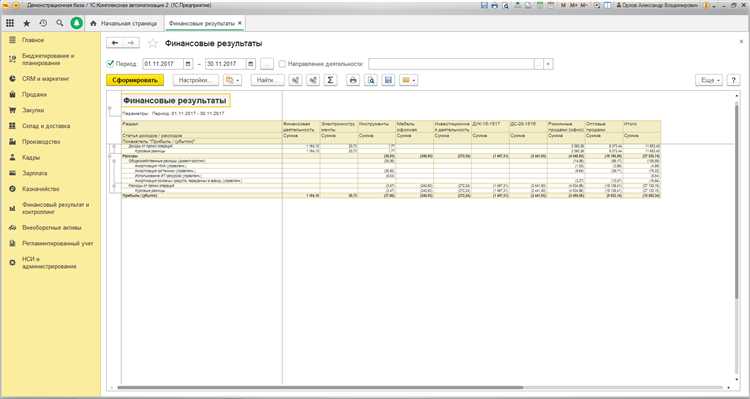The width and height of the screenshot is (750, 399).
Task: Collapse all report groups icon
Action: 313,80
